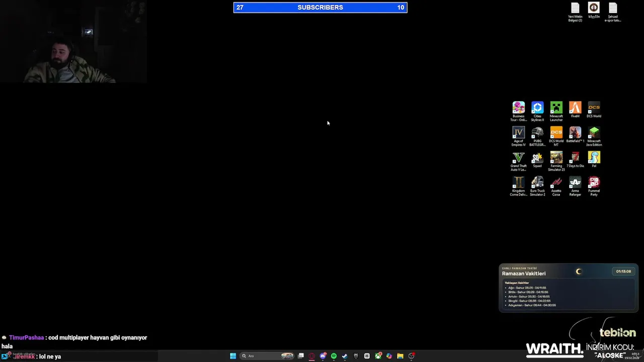The height and width of the screenshot is (362, 644).
Task: Click the Squad desktop icon
Action: (537, 160)
